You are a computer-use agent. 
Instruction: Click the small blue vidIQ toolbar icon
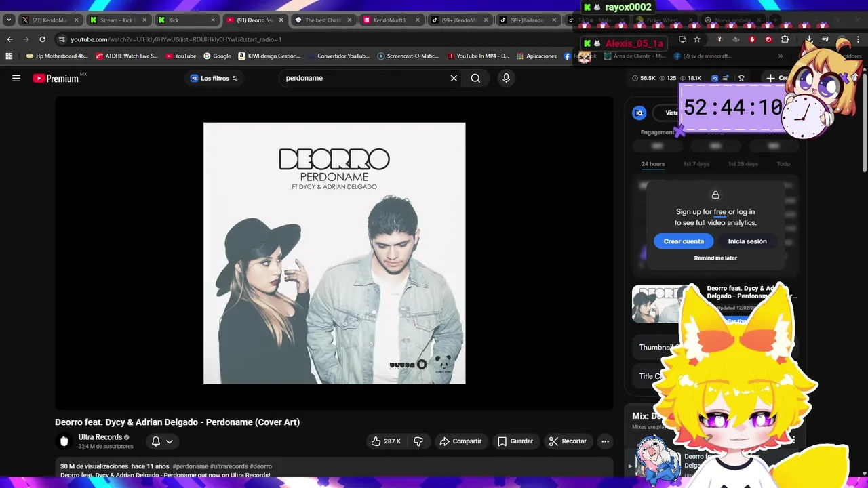714,79
